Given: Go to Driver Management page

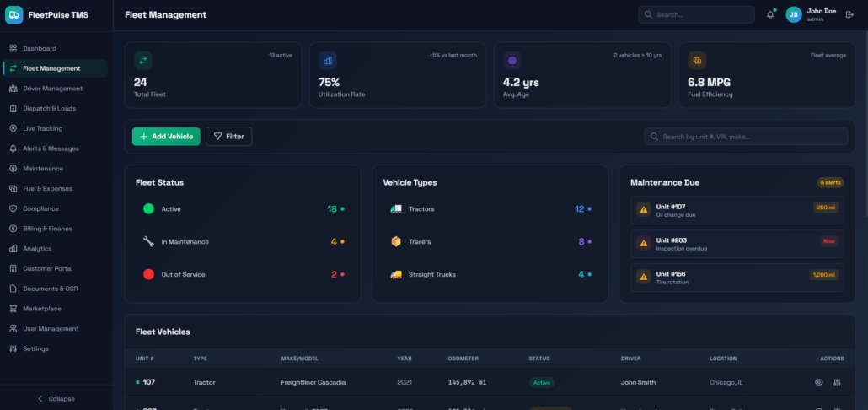Looking at the screenshot, I should (52, 89).
